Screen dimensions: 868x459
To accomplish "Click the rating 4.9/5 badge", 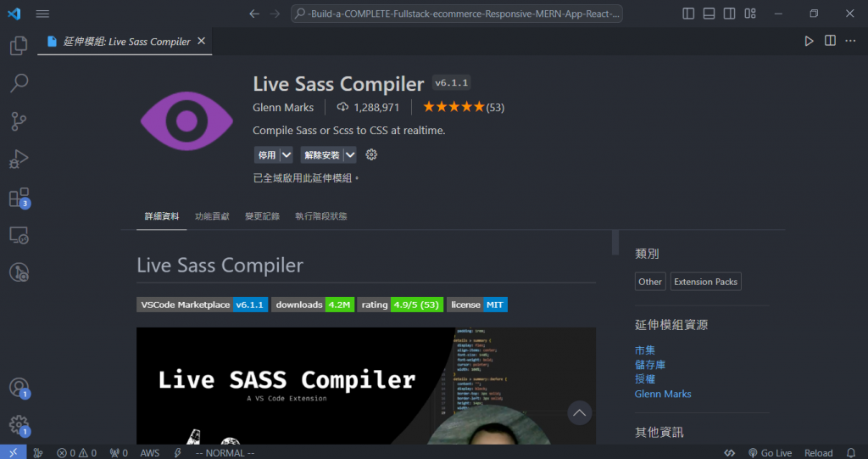I will click(x=400, y=305).
